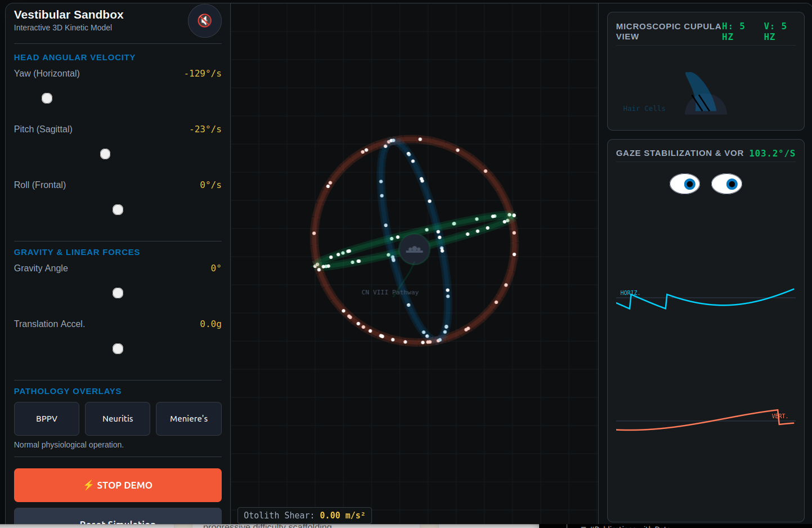Click the MICROSCOPIC CUPULA VIEW heading
The image size is (812, 528).
[x=669, y=32]
